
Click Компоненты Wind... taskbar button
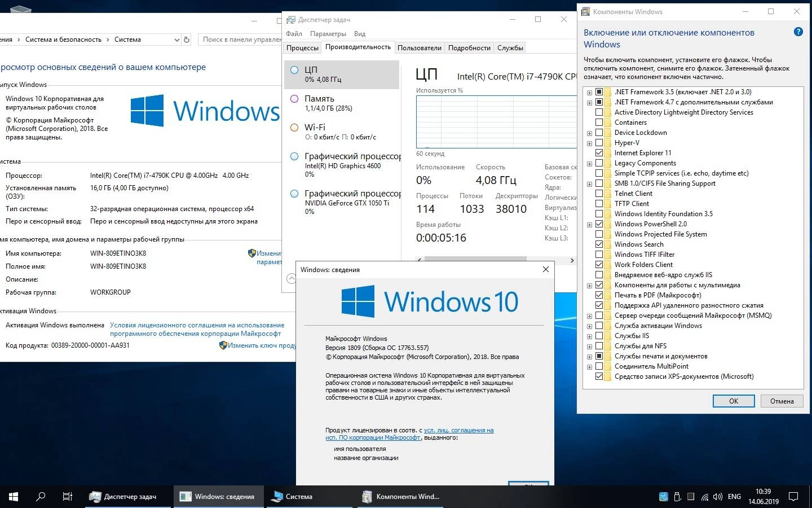point(401,497)
